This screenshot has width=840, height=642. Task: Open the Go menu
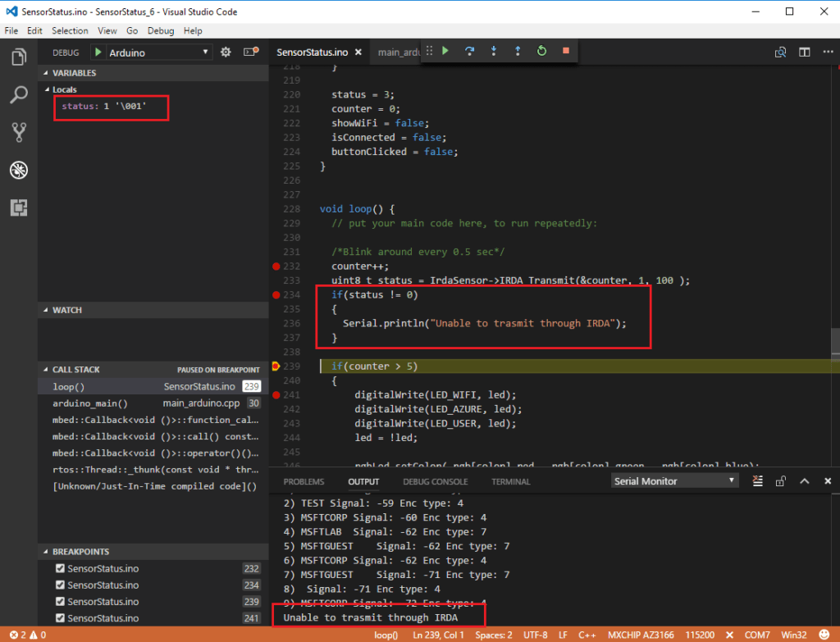click(x=132, y=30)
